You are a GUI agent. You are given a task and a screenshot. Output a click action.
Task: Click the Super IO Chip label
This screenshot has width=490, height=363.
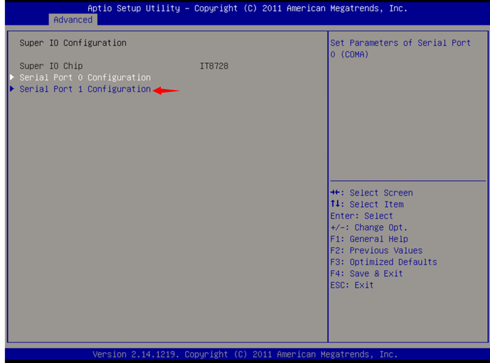(x=51, y=66)
